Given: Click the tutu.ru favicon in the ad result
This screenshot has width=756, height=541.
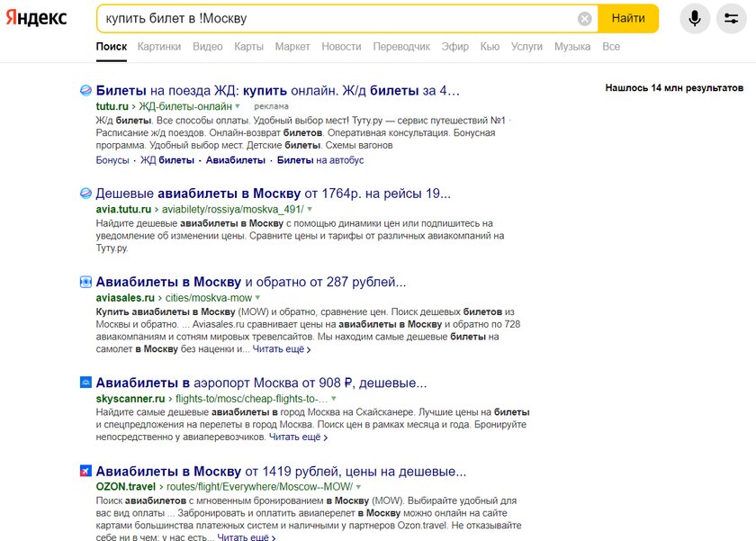Looking at the screenshot, I should [85, 90].
